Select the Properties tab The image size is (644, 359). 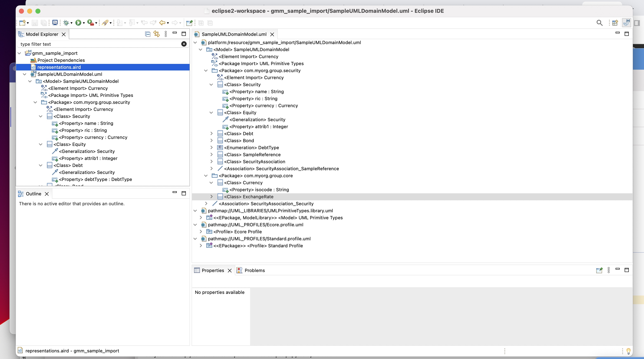point(213,270)
